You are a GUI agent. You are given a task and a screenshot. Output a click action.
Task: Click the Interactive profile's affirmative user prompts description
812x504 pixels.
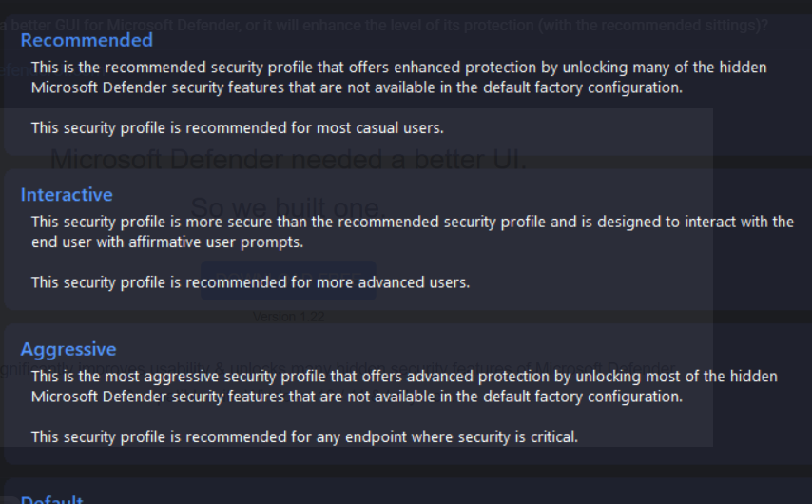412,231
